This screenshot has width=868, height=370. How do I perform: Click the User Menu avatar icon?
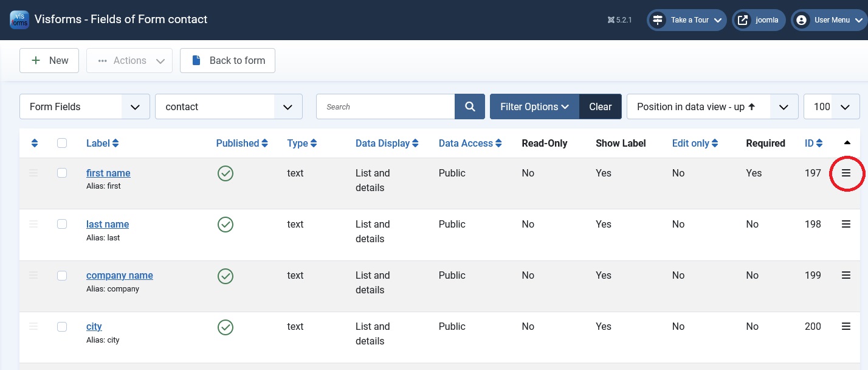tap(801, 20)
